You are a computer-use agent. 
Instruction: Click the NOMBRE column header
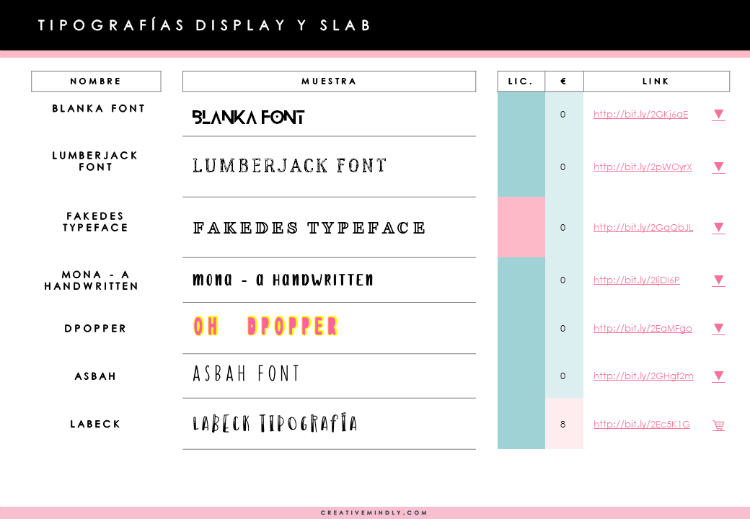tap(96, 81)
